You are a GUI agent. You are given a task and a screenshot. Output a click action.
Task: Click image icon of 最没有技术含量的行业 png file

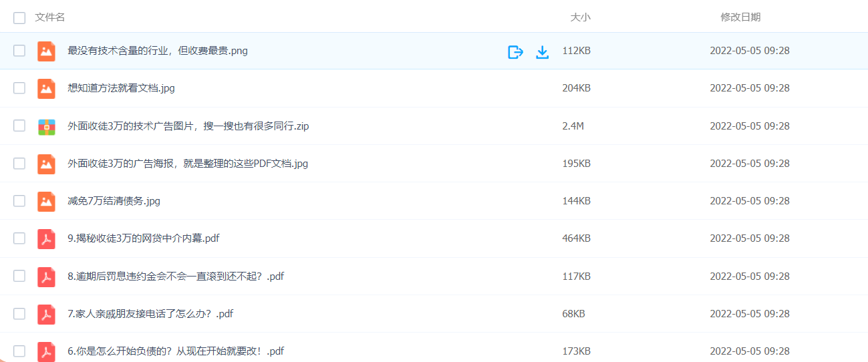(x=46, y=51)
